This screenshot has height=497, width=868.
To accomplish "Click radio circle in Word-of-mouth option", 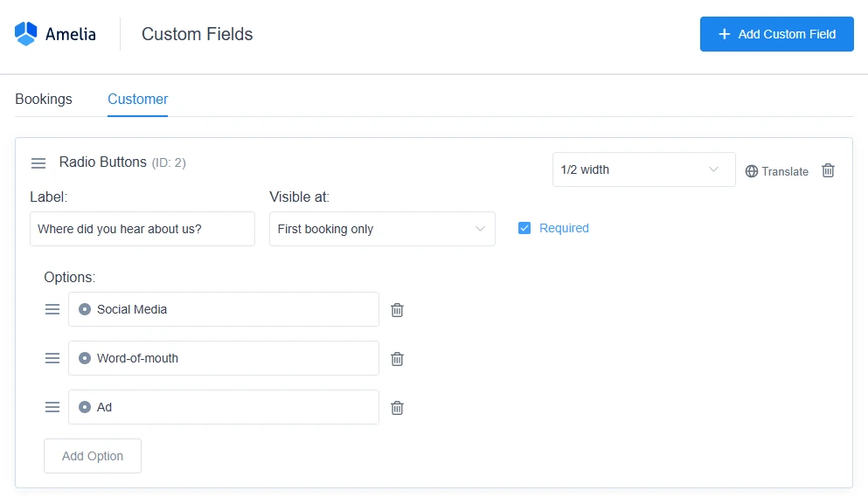I will pyautogui.click(x=85, y=358).
